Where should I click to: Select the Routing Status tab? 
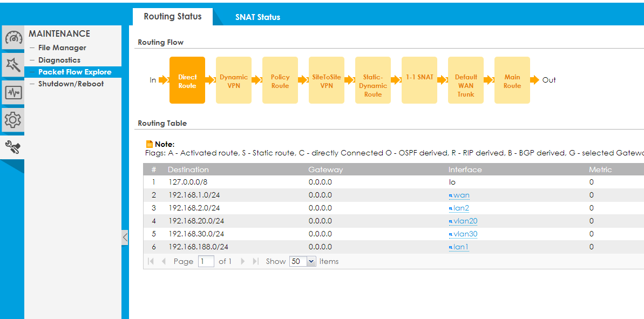coord(173,17)
